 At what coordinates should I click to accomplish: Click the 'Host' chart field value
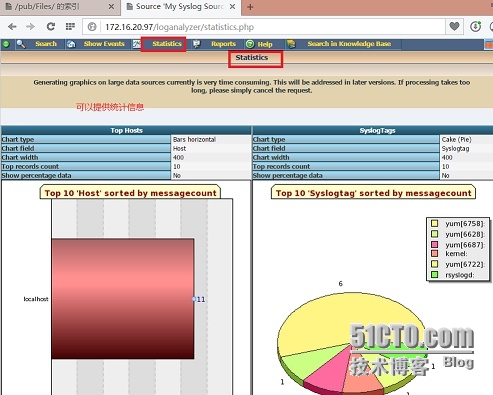179,148
